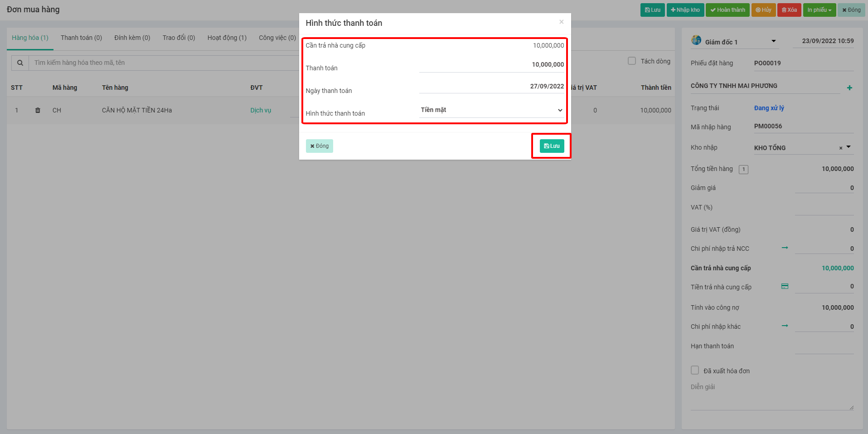The image size is (868, 434).
Task: Expand the Giám đốc 1 user dropdown
Action: coord(773,41)
